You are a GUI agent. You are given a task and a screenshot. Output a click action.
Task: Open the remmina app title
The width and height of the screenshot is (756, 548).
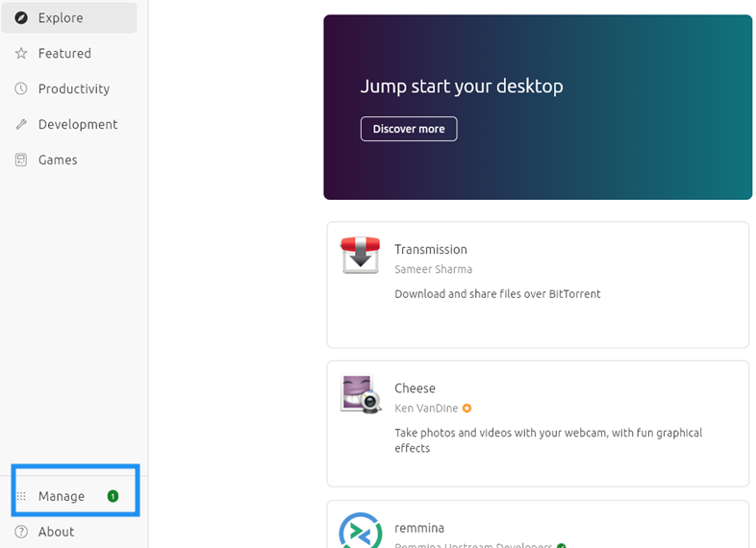tap(419, 528)
